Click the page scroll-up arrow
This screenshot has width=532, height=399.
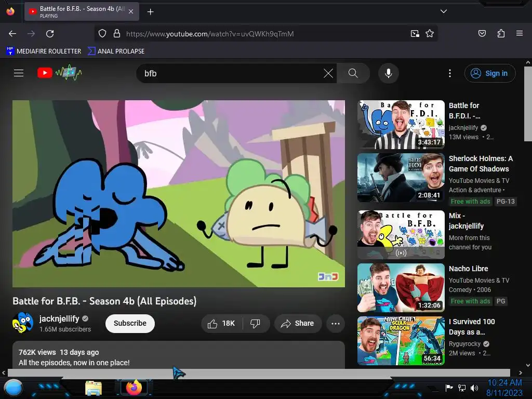tap(528, 62)
